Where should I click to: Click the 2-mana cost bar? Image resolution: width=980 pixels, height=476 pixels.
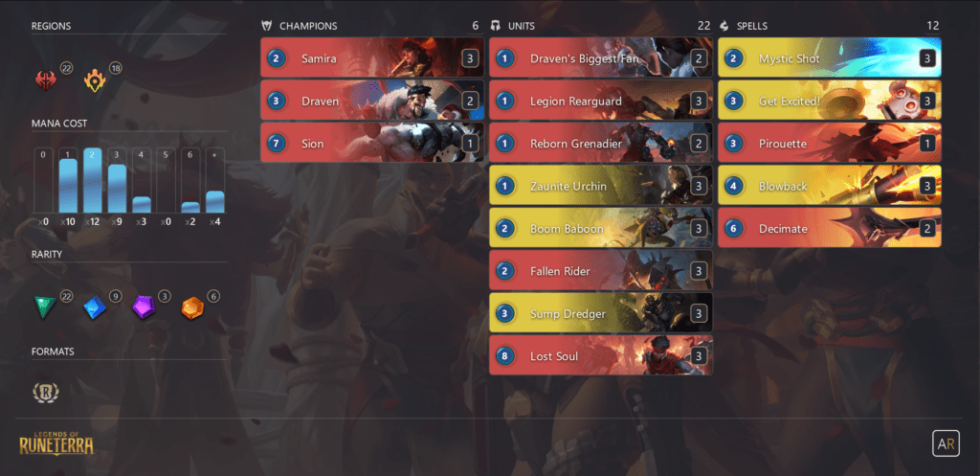point(93,181)
